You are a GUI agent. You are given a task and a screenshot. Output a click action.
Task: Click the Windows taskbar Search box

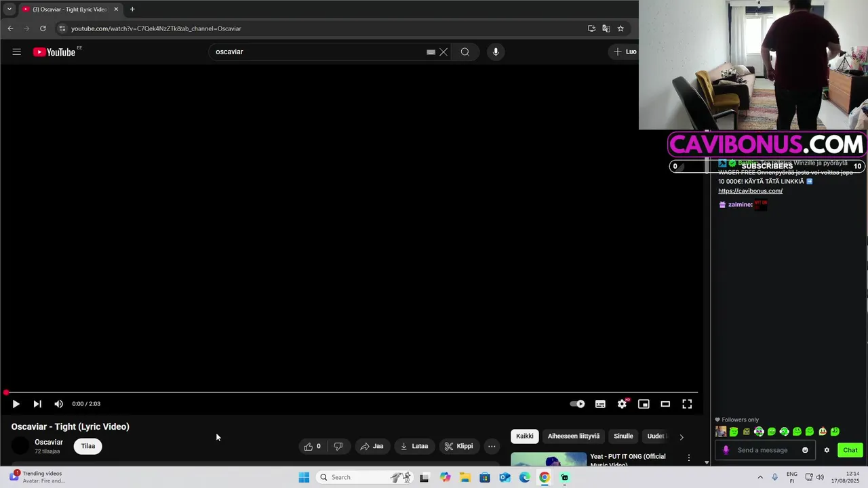click(365, 477)
